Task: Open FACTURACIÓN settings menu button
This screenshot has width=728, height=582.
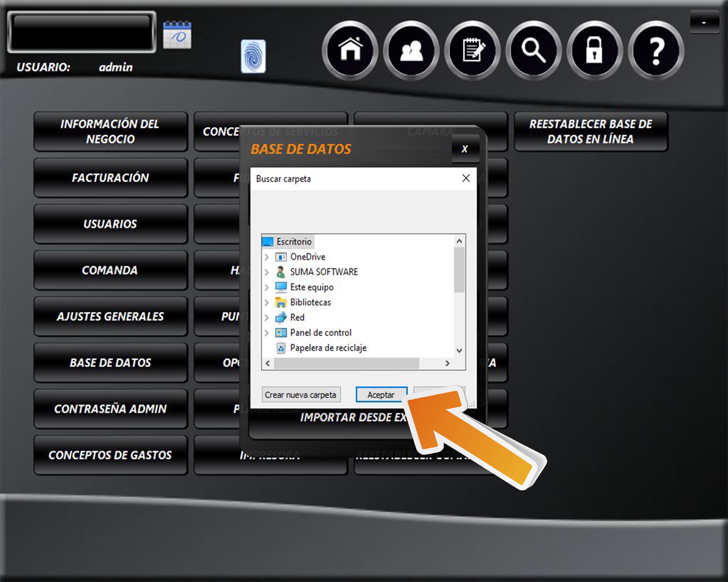Action: pos(110,178)
